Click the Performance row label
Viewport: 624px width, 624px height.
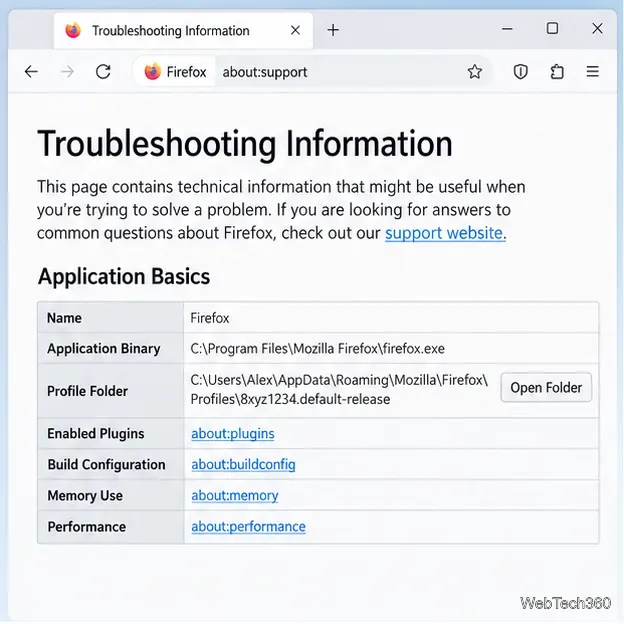[x=87, y=527]
